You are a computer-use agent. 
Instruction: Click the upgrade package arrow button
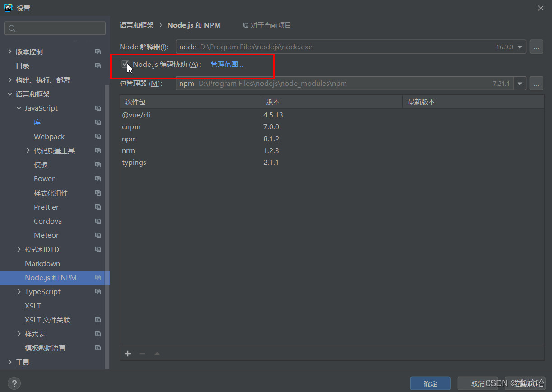tap(157, 354)
